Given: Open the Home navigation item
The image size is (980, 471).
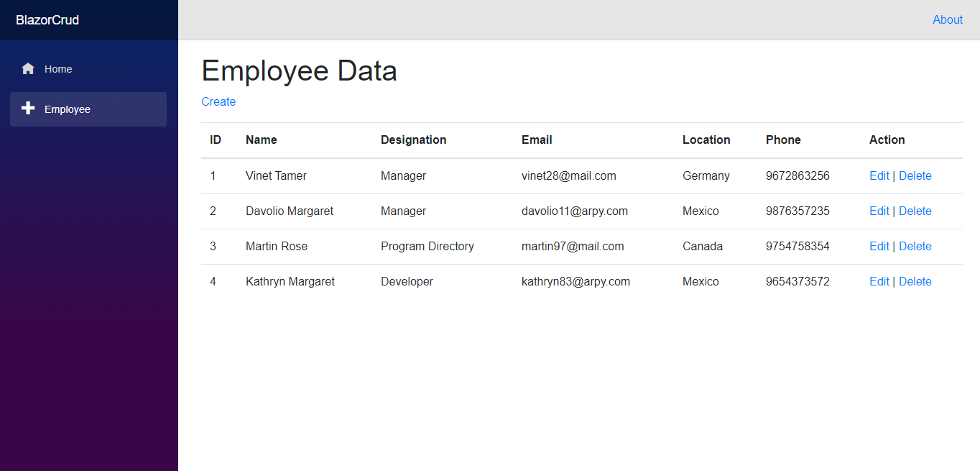Looking at the screenshot, I should [x=58, y=69].
